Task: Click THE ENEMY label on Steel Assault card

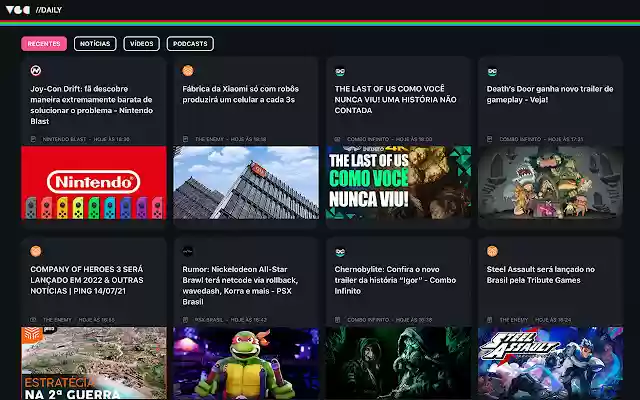Action: click(514, 320)
